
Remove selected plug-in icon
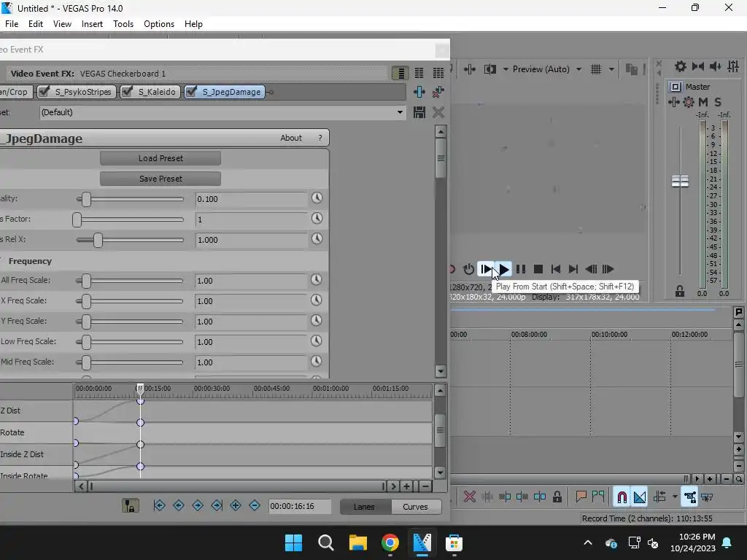click(x=438, y=92)
